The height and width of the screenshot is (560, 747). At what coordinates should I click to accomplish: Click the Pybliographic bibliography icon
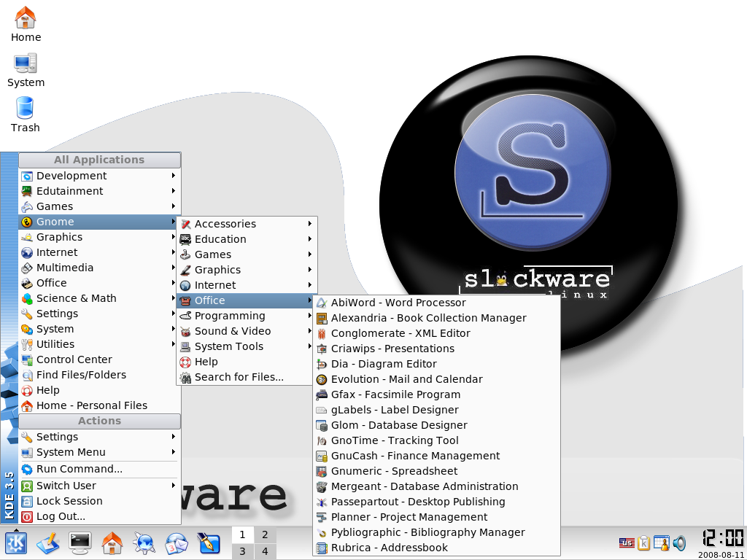(322, 532)
